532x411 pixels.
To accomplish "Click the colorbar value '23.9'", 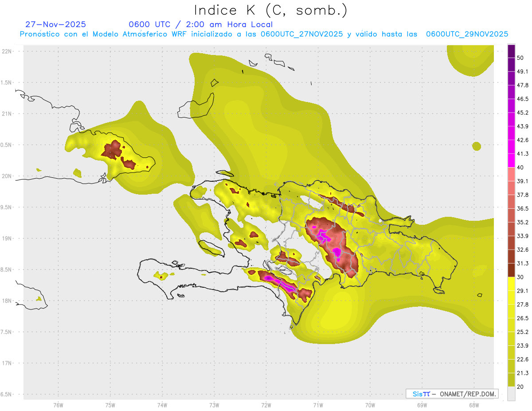I will coord(523,346).
